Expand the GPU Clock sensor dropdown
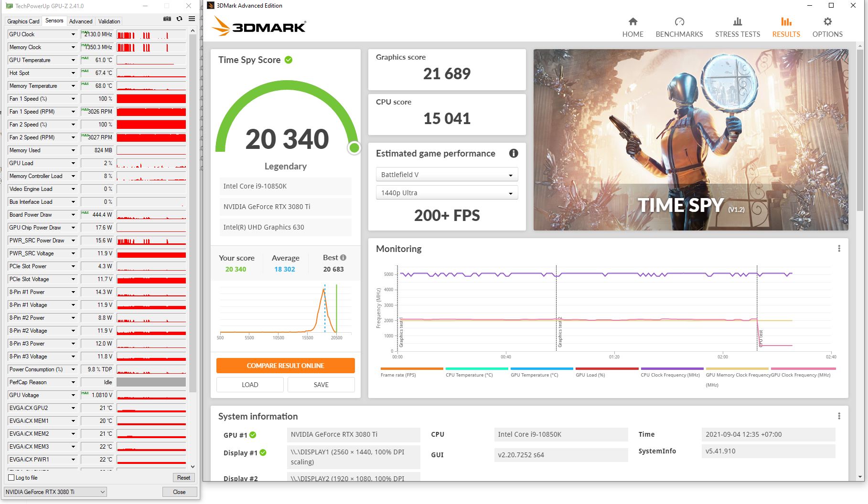 [x=73, y=34]
